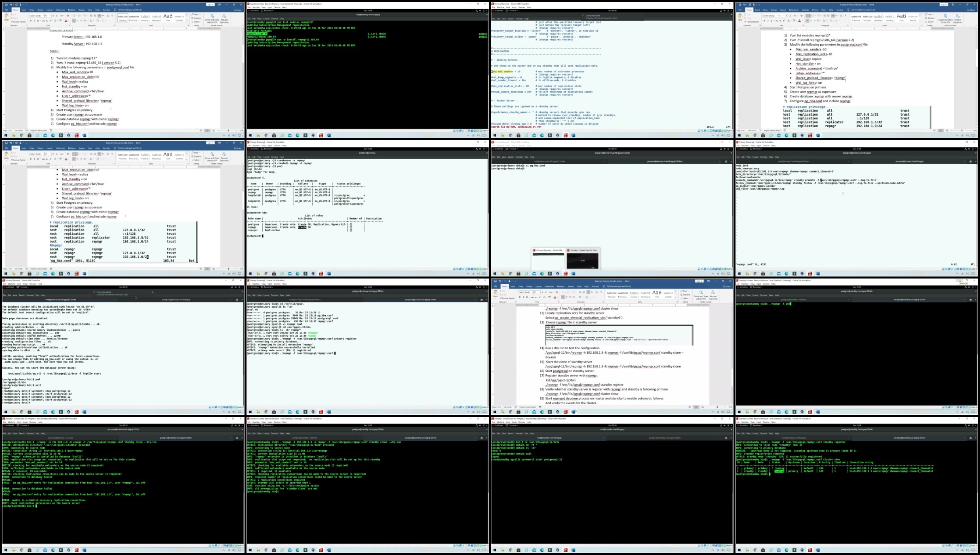The width and height of the screenshot is (980, 555).
Task: Click 'Tell me what you want to do', steps 12-19 frame
Action: tap(619, 287)
